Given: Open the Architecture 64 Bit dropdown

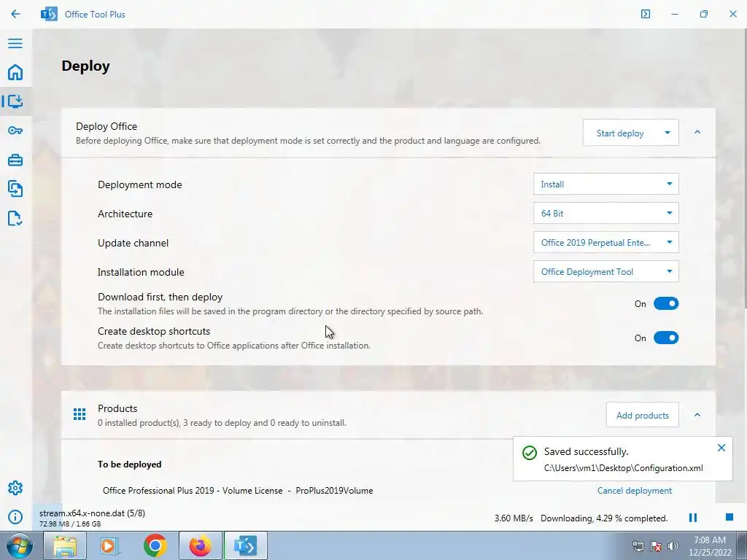Looking at the screenshot, I should (606, 214).
